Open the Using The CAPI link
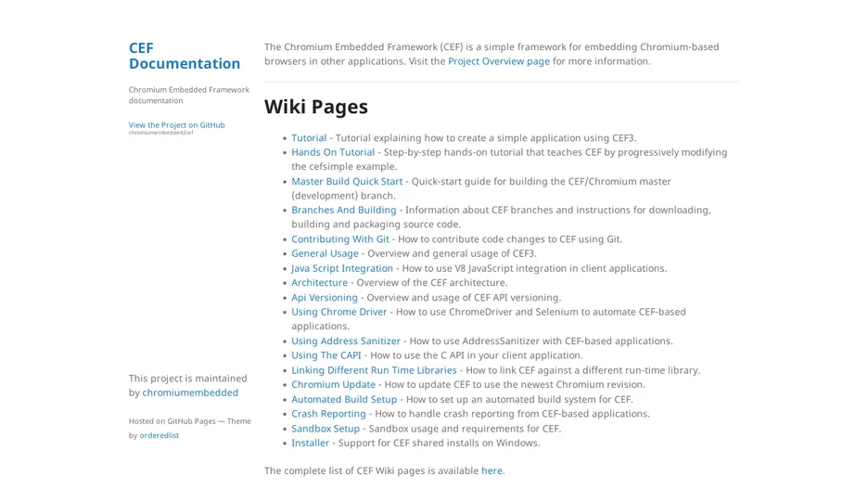The width and height of the screenshot is (868, 489). pos(326,355)
